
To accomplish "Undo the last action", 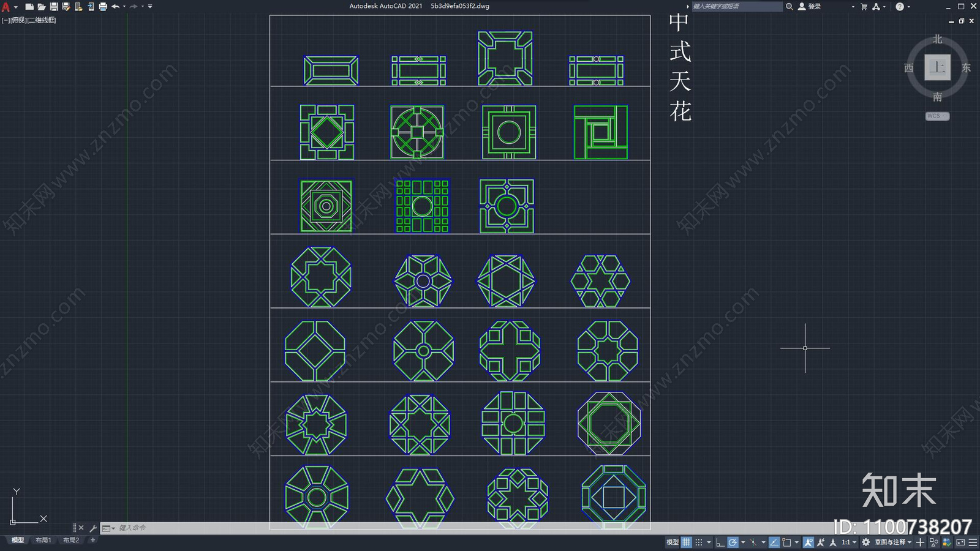I will [x=115, y=6].
